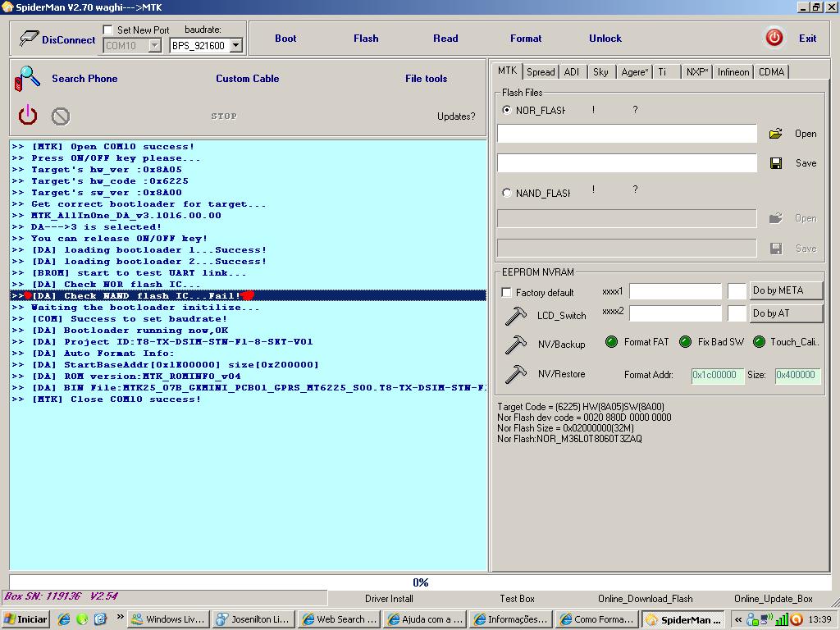Tick the Factory default checkbox
The height and width of the screenshot is (630, 840).
click(507, 293)
